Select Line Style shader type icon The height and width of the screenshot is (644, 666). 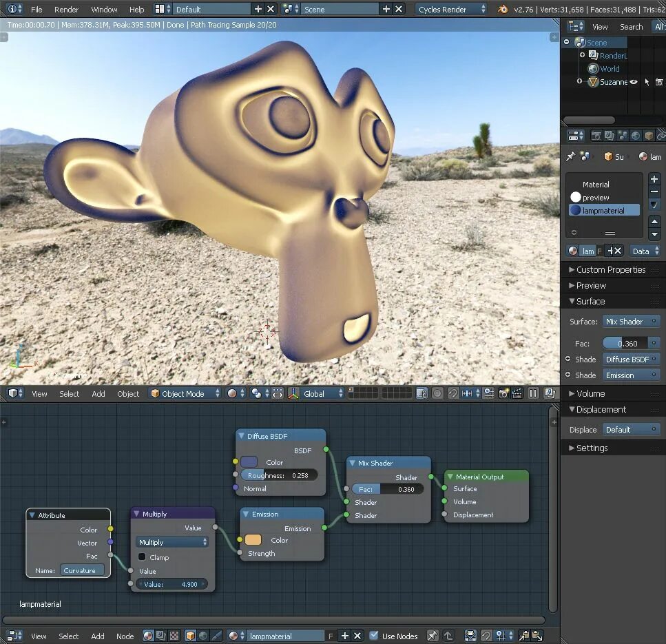click(217, 636)
